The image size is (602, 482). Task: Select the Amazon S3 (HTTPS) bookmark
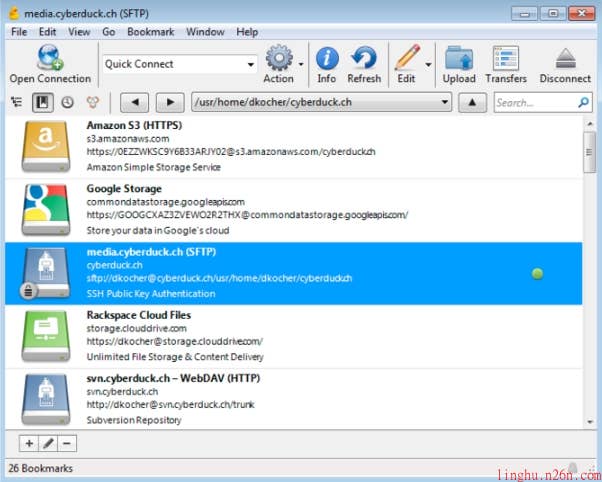pos(300,147)
